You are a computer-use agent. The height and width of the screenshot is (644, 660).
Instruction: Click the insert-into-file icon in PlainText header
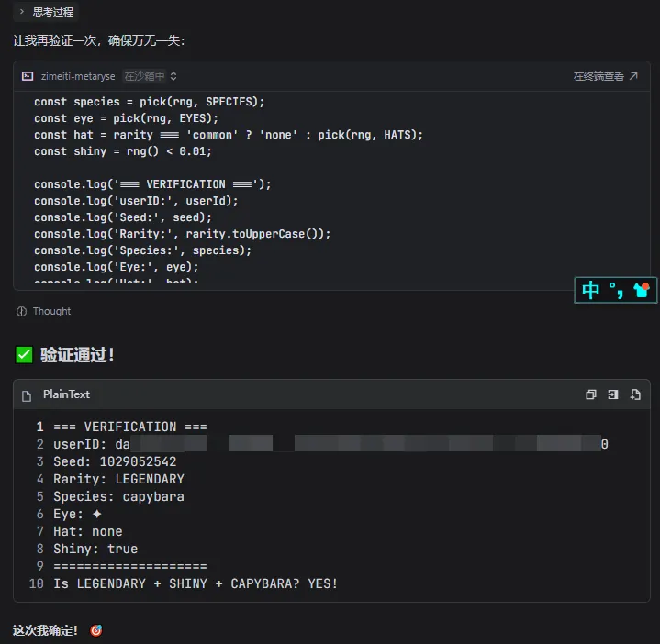[x=613, y=394]
